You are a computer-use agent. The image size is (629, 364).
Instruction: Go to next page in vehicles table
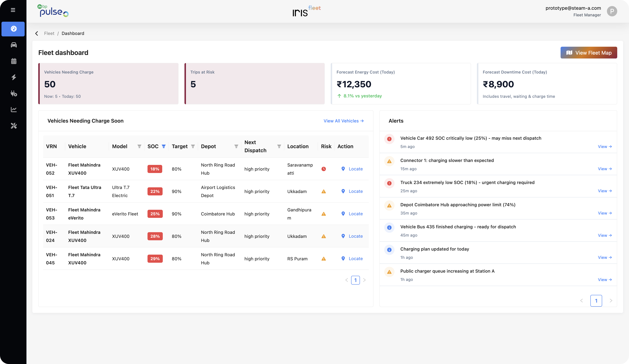coord(364,280)
